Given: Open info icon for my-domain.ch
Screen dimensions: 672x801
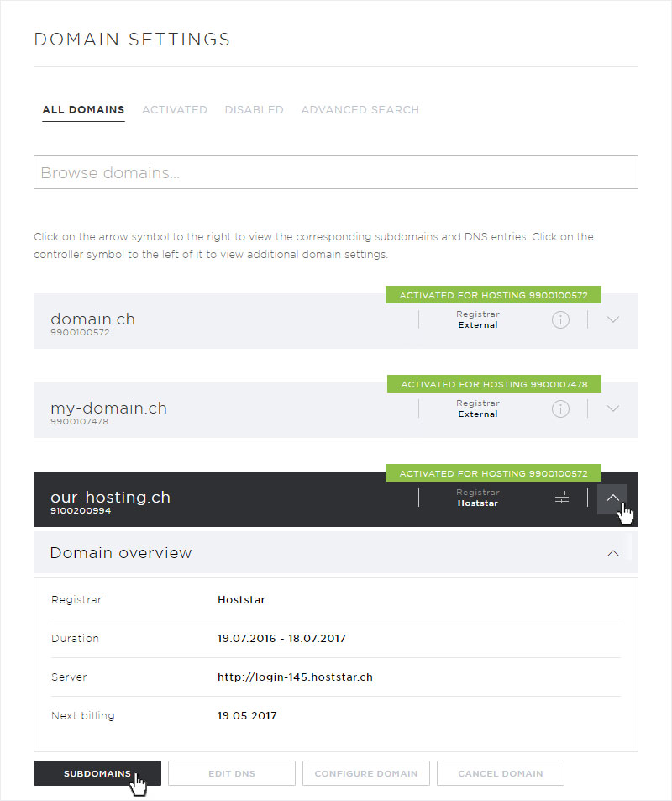Looking at the screenshot, I should (560, 408).
